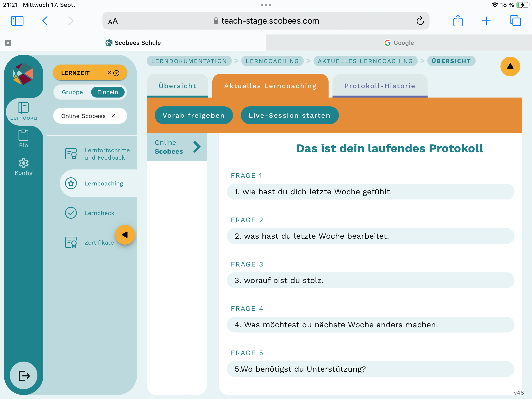The image size is (532, 399).
Task: Open Konfig settings gear
Action: (x=23, y=167)
